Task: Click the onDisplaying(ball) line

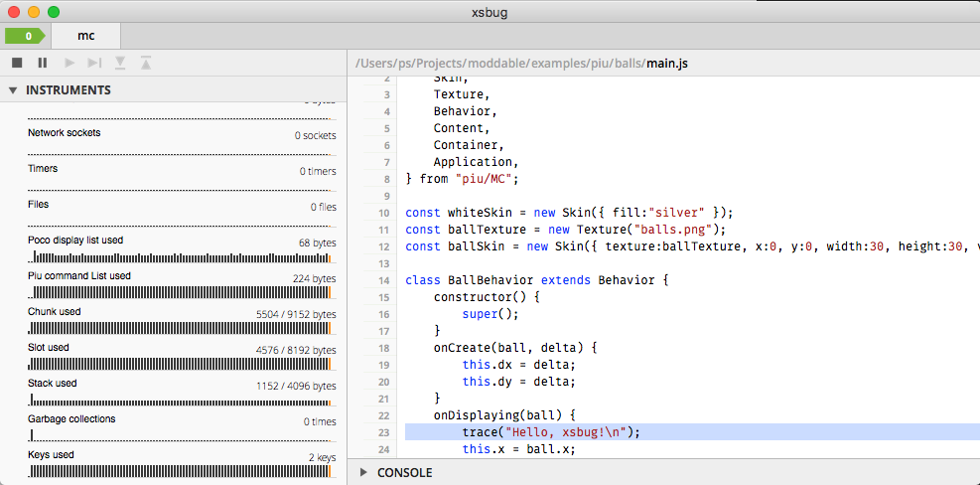Action: (504, 414)
